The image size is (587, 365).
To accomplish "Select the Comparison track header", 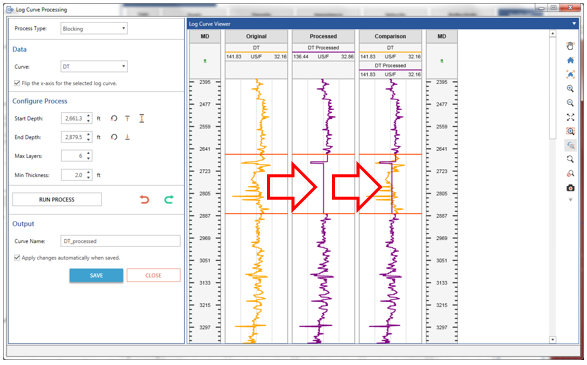I will tap(390, 36).
